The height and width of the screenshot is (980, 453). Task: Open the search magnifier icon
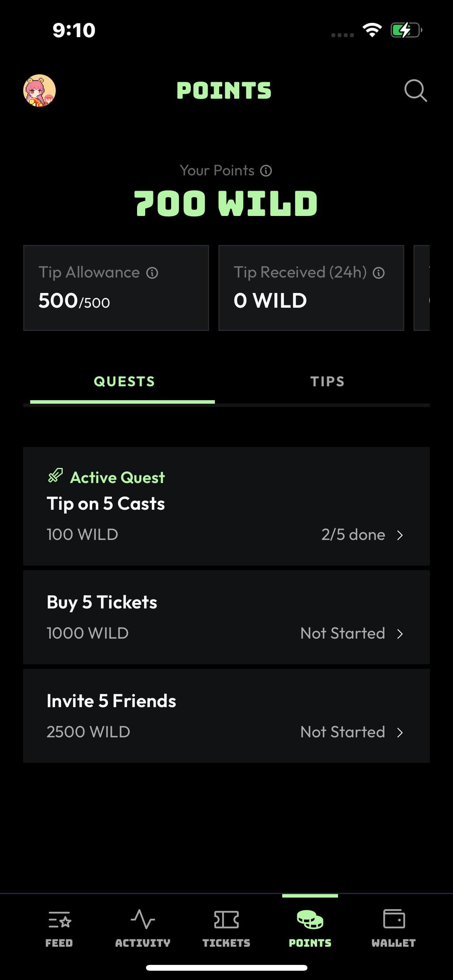[415, 91]
